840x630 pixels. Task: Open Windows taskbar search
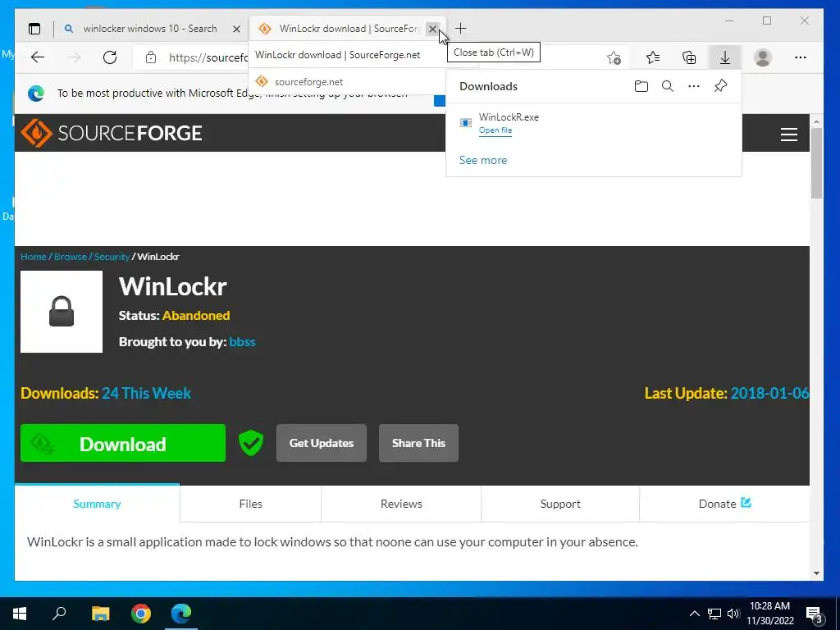coord(59,614)
